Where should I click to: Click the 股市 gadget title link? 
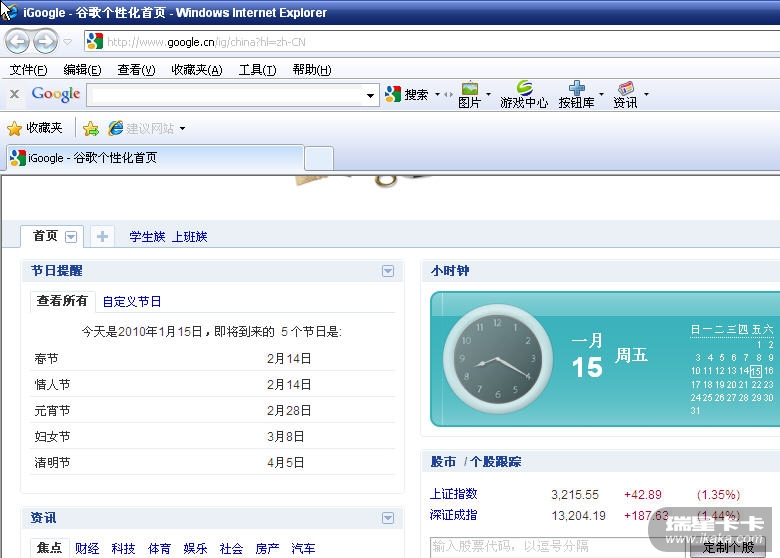click(443, 462)
